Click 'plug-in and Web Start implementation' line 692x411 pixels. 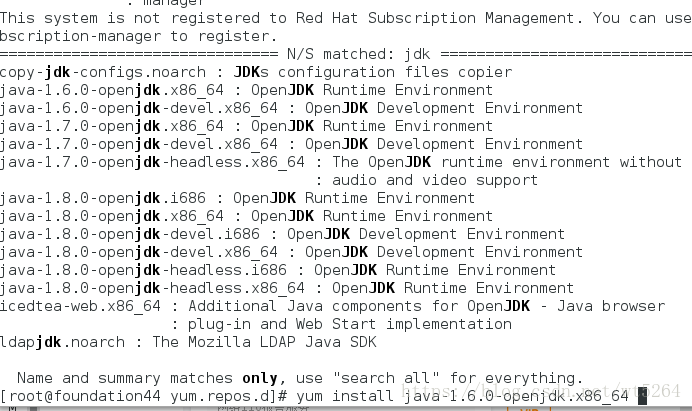(x=342, y=324)
